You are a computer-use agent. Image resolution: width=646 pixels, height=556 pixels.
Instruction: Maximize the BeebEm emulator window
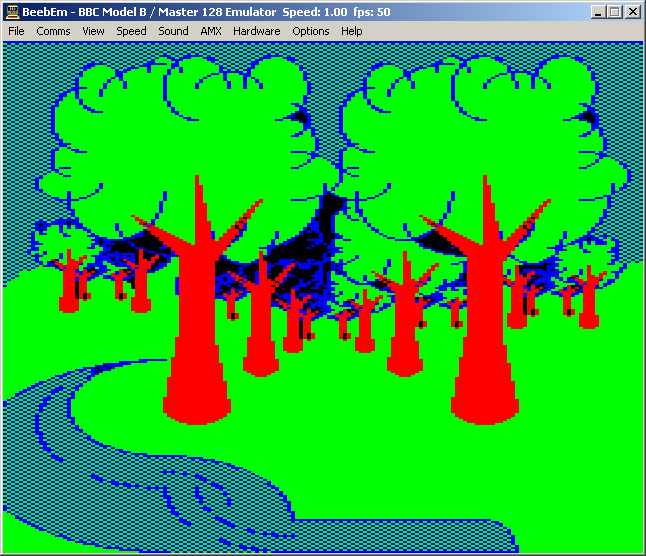[x=614, y=12]
